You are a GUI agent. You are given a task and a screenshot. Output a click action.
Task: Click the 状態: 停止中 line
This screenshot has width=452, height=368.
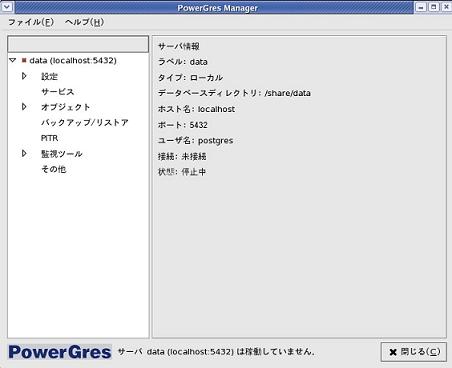coord(182,172)
